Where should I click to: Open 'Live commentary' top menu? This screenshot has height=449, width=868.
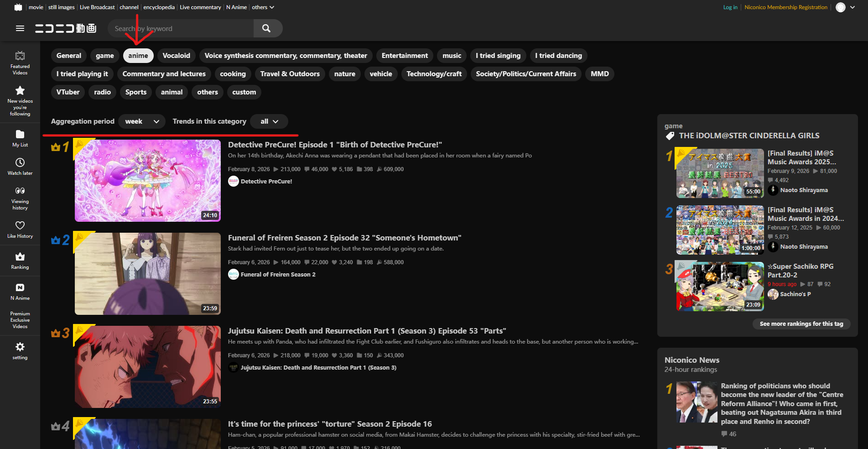201,7
